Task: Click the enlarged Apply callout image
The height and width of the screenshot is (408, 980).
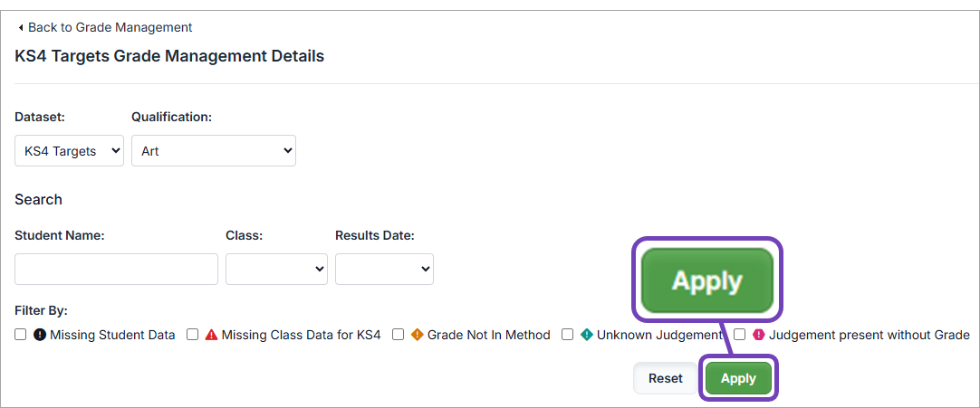Action: (x=706, y=280)
